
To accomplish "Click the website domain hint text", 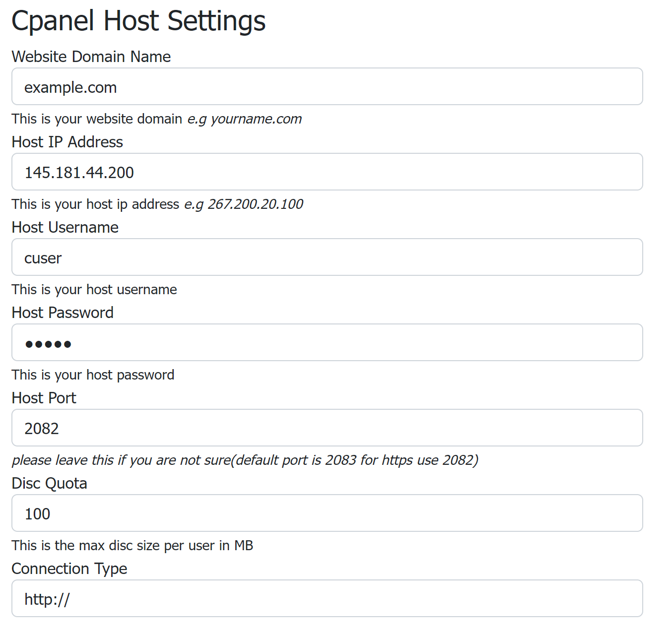I will pyautogui.click(x=156, y=119).
